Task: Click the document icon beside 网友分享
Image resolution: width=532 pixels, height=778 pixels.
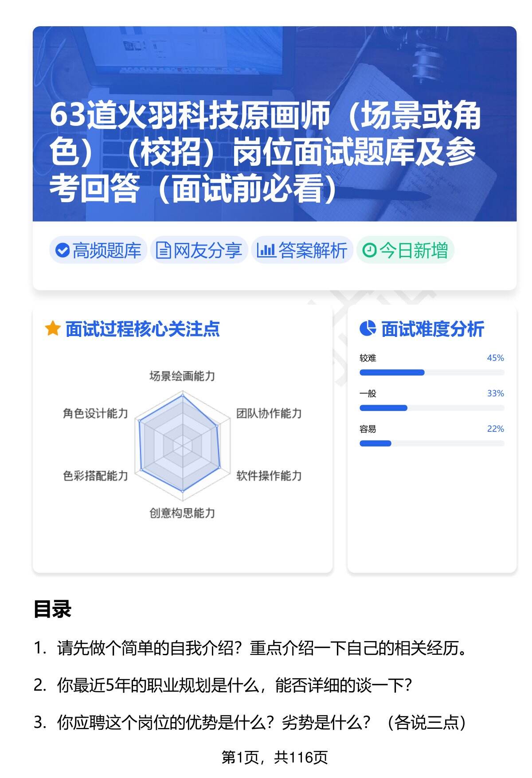Action: tap(163, 250)
